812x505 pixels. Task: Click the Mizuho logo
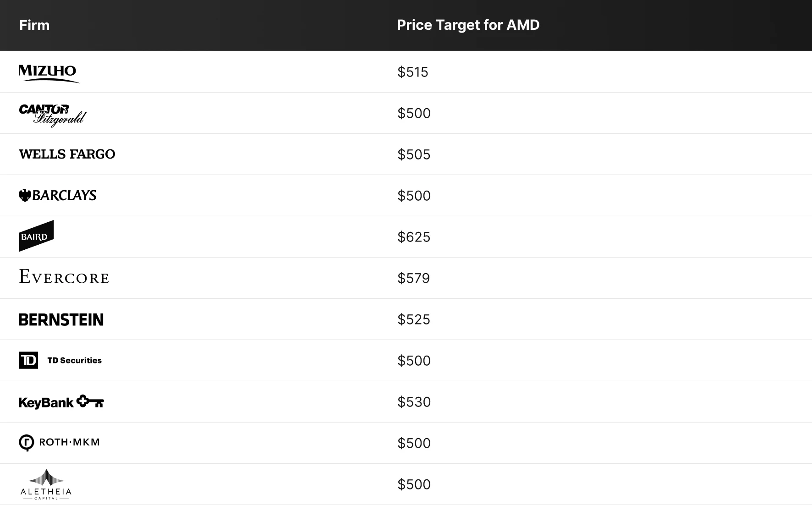tap(49, 74)
